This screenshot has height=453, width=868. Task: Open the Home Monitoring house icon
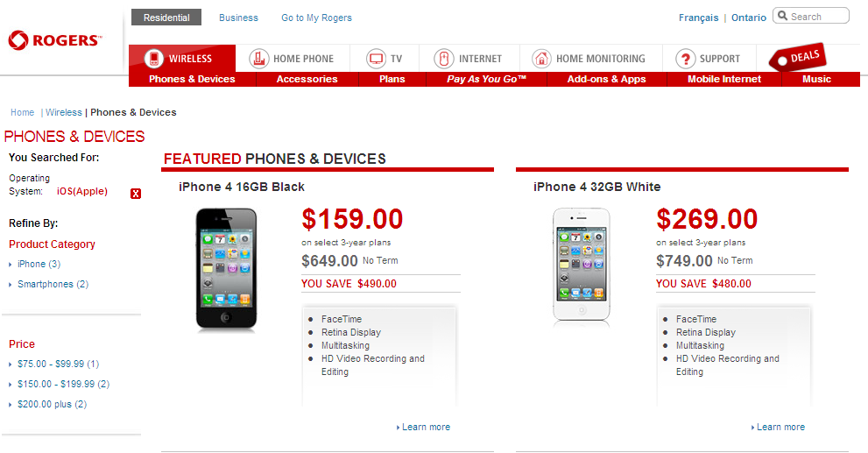click(541, 58)
